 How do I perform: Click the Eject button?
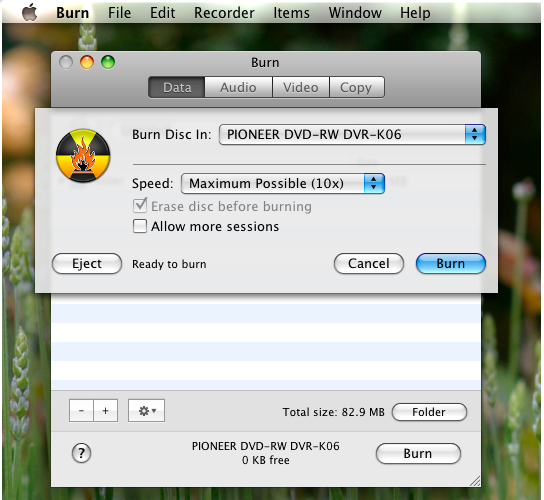tap(87, 264)
